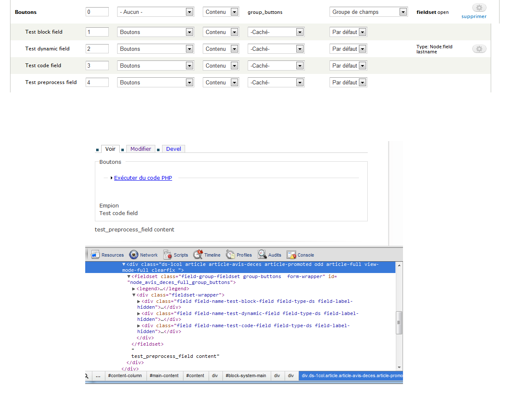Viewport: 505px width, 420px height.
Task: Click the weight field of Test preprocess field
Action: (97, 82)
